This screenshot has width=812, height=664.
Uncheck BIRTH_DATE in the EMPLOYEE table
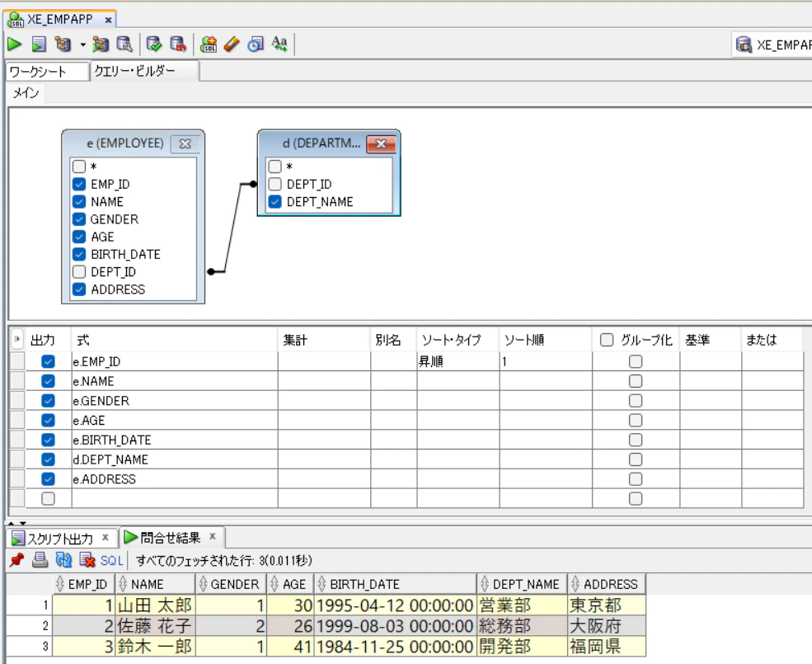click(x=79, y=255)
